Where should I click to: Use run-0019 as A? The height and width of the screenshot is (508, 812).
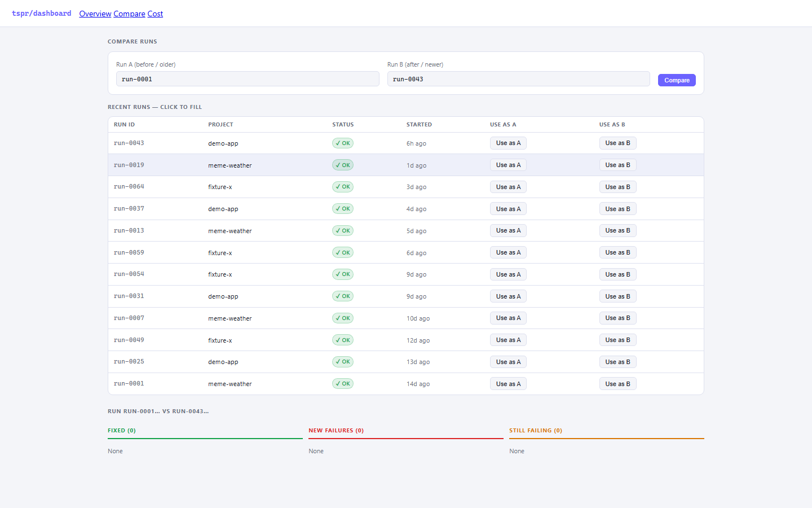pyautogui.click(x=508, y=165)
